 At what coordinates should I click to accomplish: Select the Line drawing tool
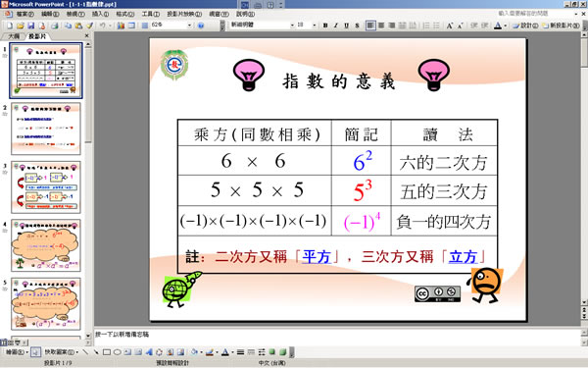tap(85, 352)
